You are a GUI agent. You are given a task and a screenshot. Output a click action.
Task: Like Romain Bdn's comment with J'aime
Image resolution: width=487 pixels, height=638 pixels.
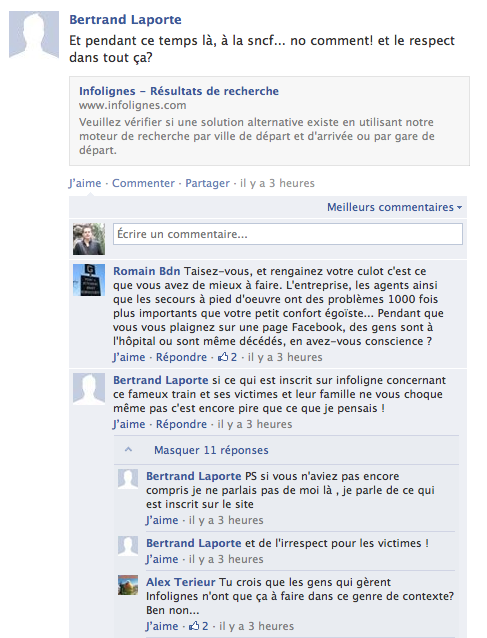click(129, 357)
